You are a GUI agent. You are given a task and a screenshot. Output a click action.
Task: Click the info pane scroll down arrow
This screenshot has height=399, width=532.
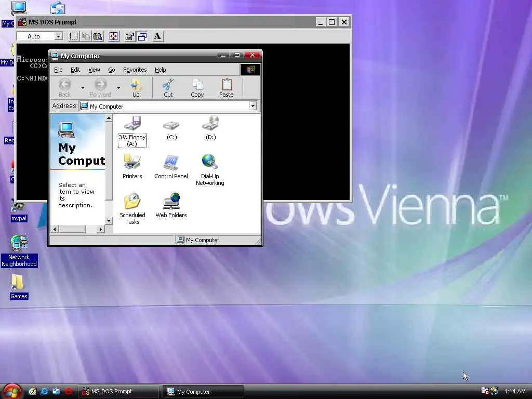click(x=109, y=220)
